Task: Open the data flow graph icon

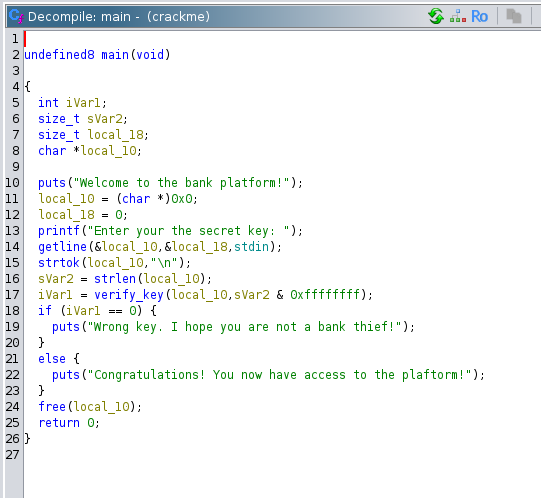Action: (458, 16)
